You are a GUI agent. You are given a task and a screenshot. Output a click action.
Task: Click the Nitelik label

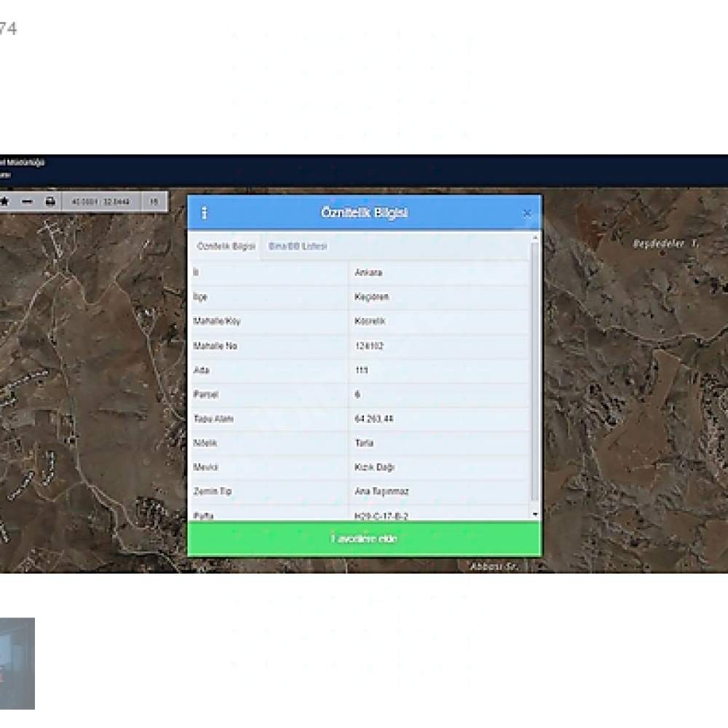[205, 443]
